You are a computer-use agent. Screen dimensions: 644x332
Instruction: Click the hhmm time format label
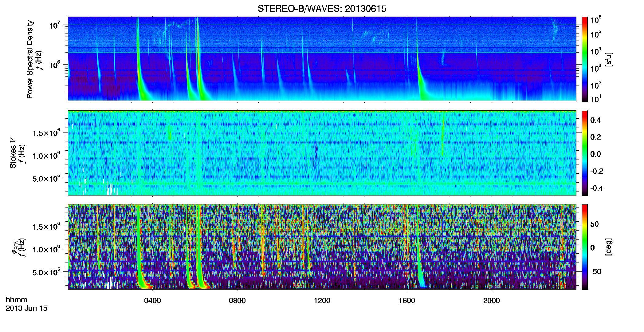pyautogui.click(x=17, y=300)
